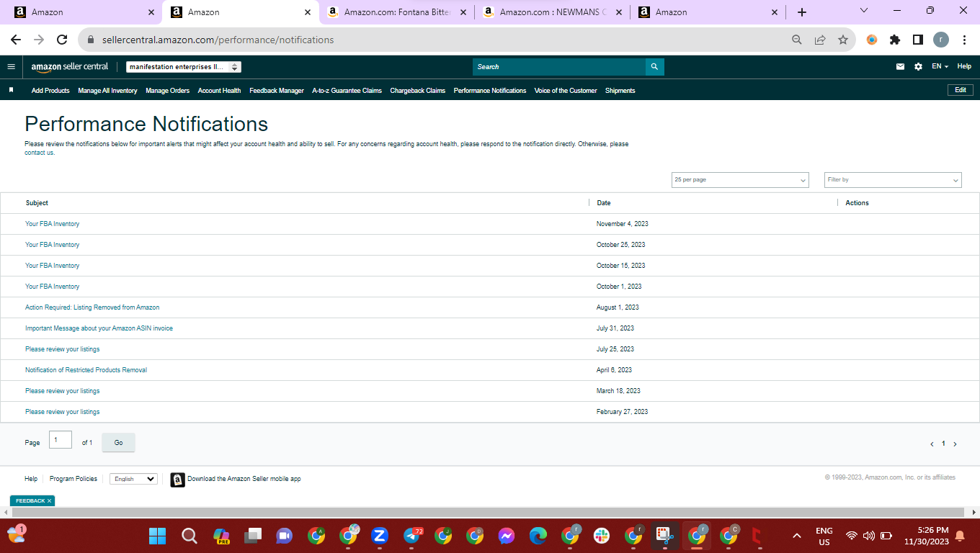Click the zoom magnifier icon in address bar
980x553 pixels.
point(797,40)
